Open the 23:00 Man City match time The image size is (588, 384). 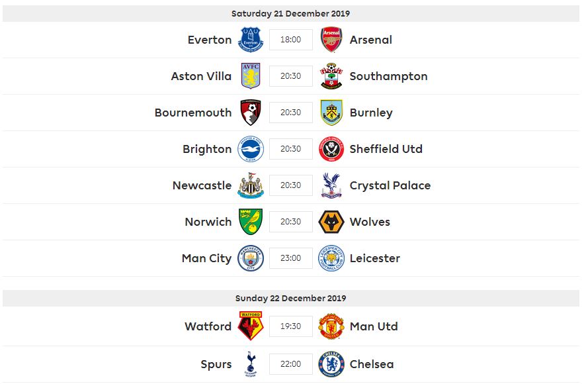point(290,258)
